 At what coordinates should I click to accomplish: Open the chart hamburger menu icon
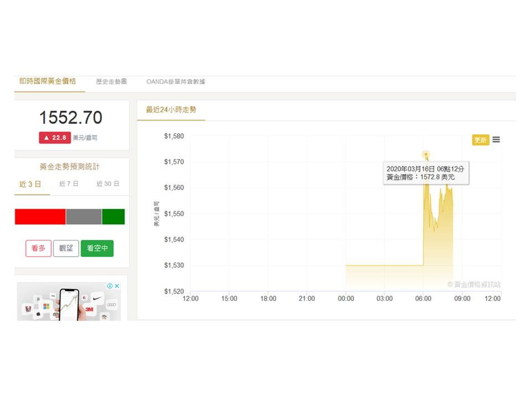coord(496,140)
